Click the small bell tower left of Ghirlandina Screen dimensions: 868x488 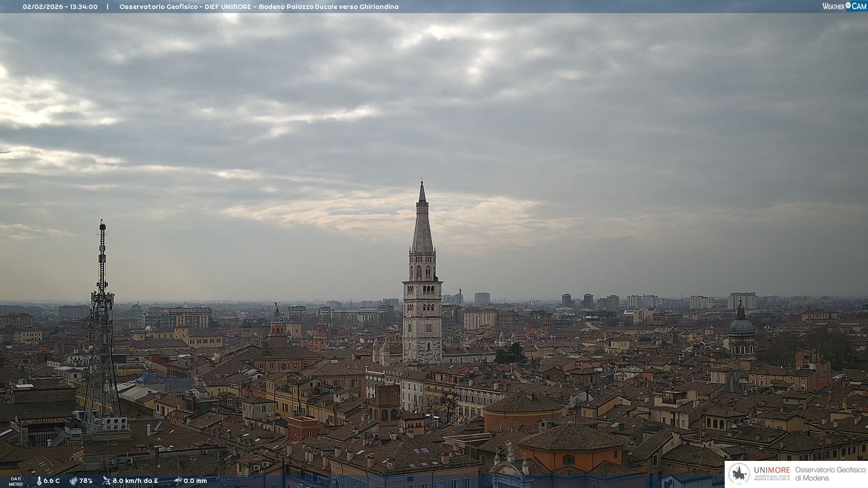coord(277,325)
